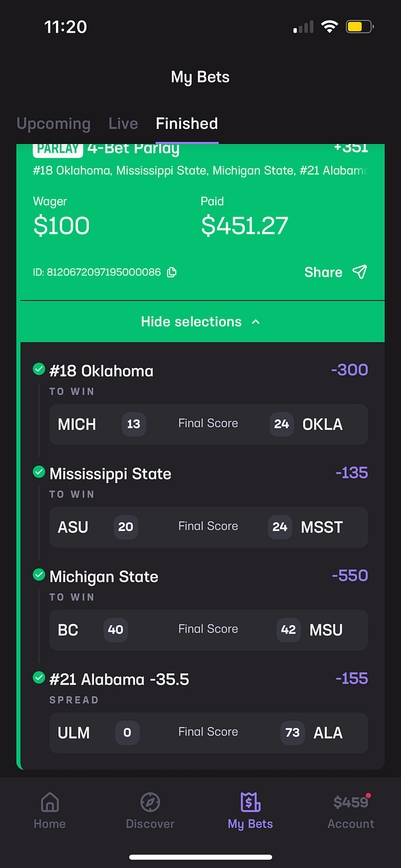Tap the battery icon in the status bar
This screenshot has height=868, width=401.
(x=360, y=27)
